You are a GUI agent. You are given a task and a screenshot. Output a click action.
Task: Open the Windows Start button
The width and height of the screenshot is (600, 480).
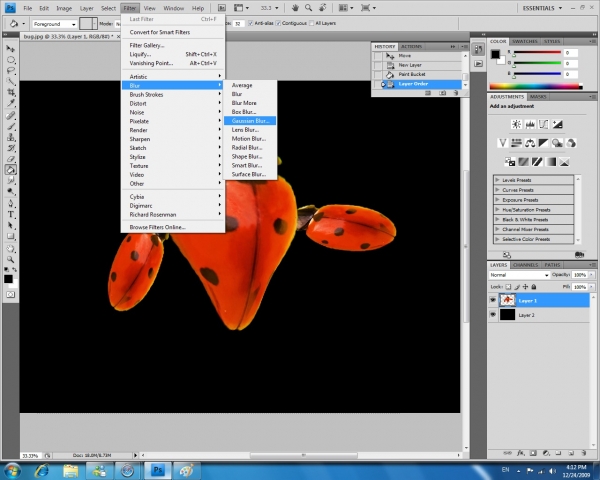(x=12, y=470)
